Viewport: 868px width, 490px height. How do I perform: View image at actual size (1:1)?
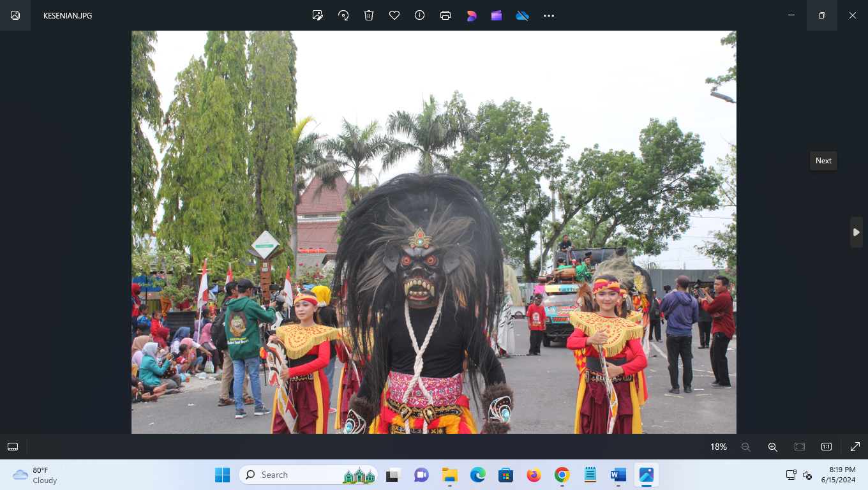pyautogui.click(x=826, y=447)
